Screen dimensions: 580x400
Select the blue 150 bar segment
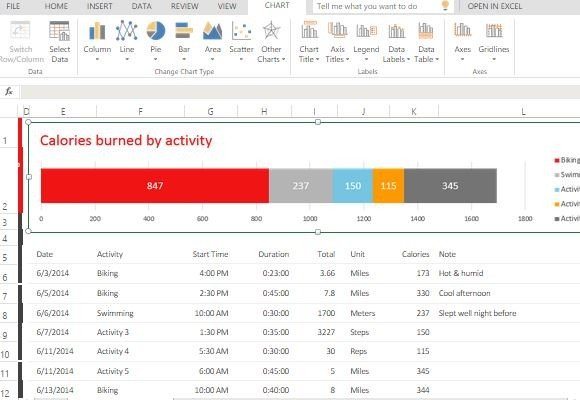pos(353,185)
